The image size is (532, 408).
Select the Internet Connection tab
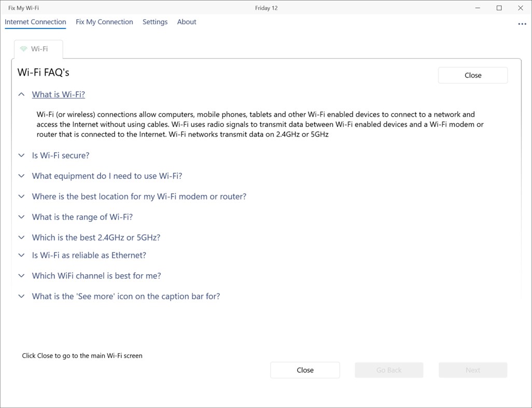click(x=35, y=22)
